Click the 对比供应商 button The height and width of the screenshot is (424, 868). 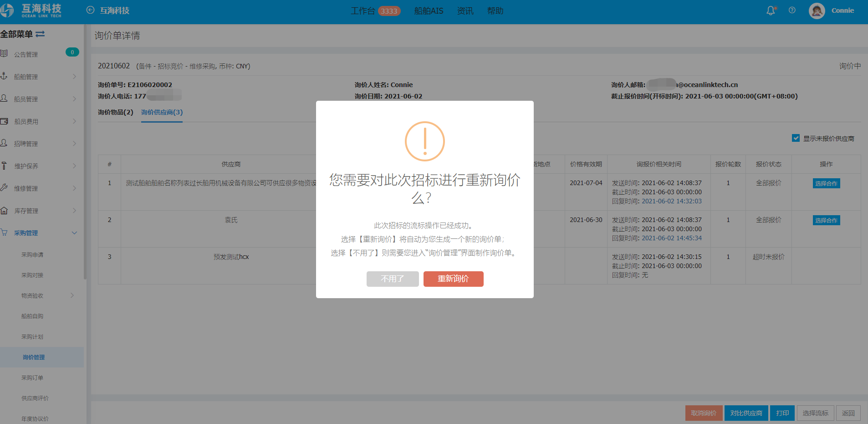(x=746, y=413)
